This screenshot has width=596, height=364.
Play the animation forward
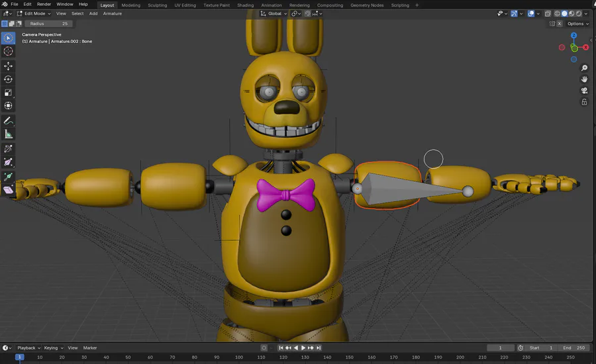click(x=303, y=347)
